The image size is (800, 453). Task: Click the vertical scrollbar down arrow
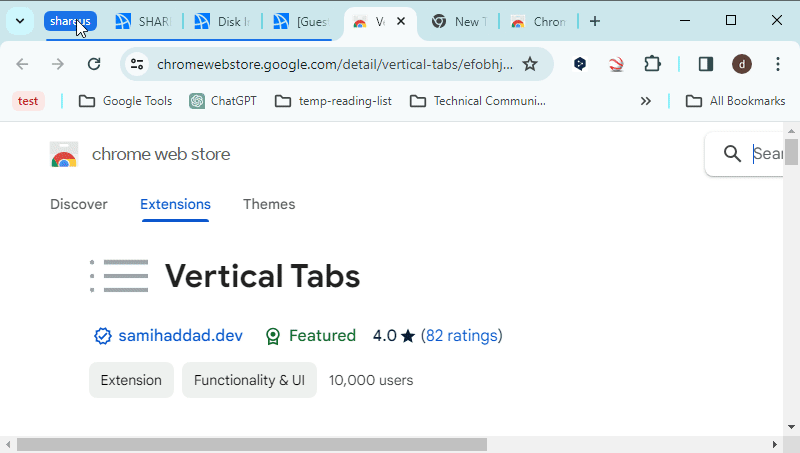tap(791, 427)
